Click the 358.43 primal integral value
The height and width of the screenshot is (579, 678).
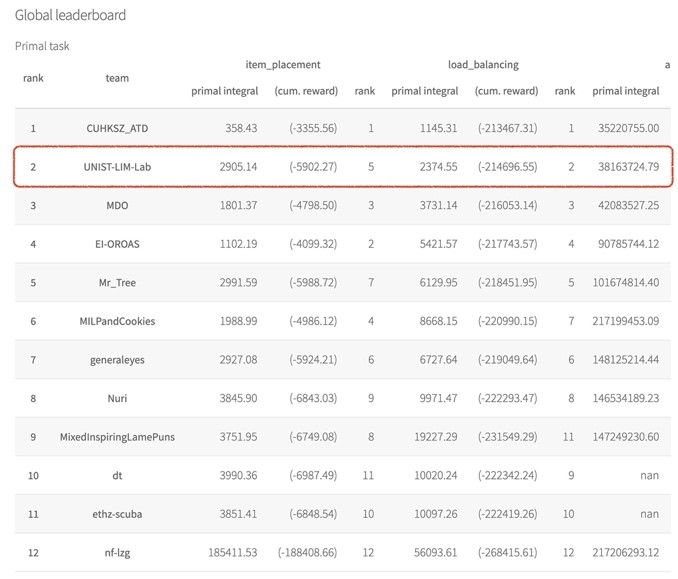click(x=239, y=128)
